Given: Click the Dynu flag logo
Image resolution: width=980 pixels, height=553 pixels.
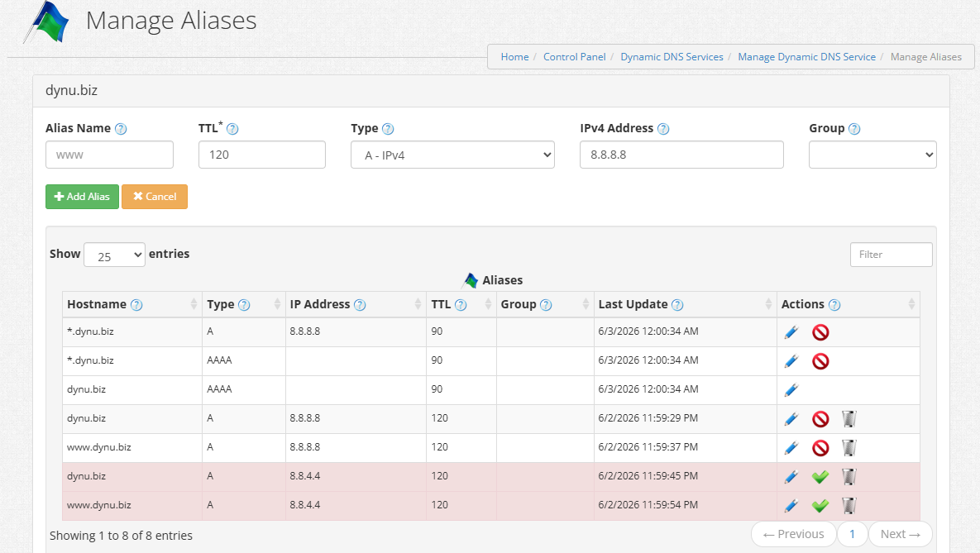Looking at the screenshot, I should [x=46, y=21].
